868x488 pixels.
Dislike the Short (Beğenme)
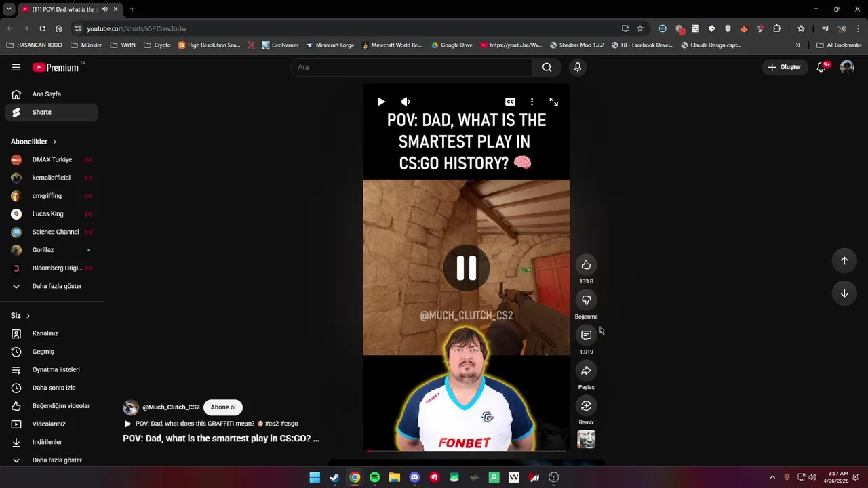(587, 300)
